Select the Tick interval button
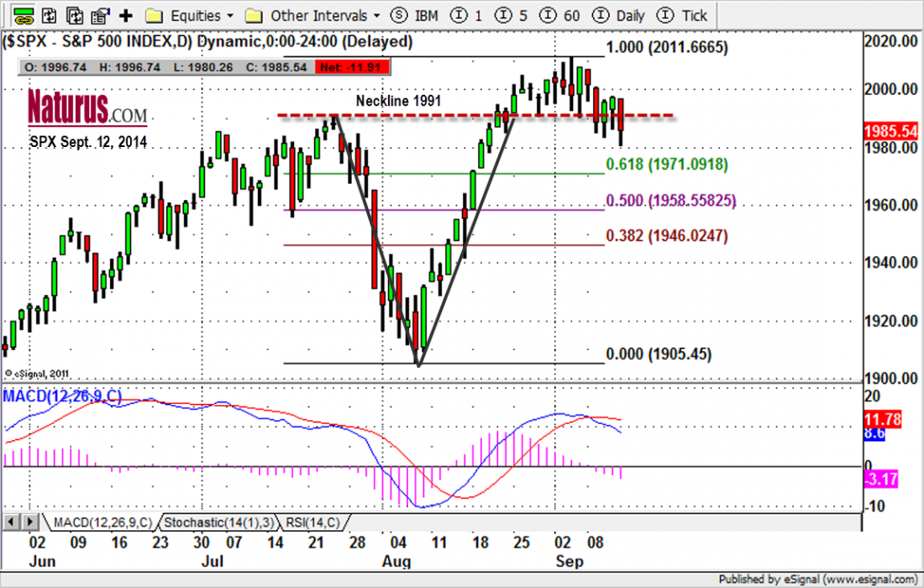Image resolution: width=924 pixels, height=588 pixels. [x=682, y=15]
